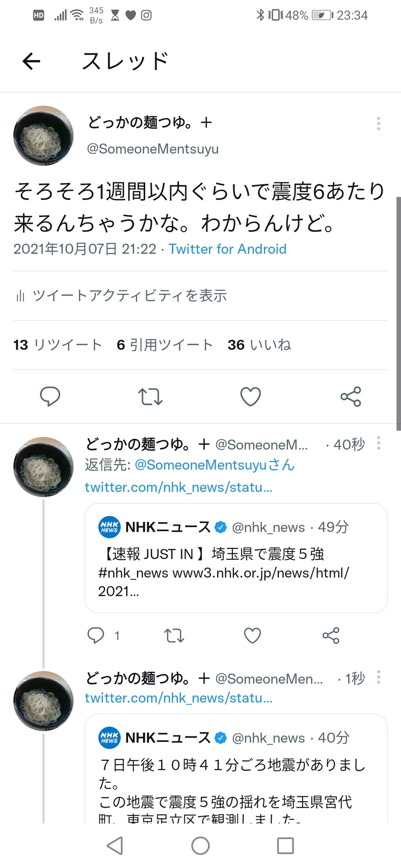Open the second reply's three-dot menu
The width and height of the screenshot is (401, 868).
click(x=378, y=677)
